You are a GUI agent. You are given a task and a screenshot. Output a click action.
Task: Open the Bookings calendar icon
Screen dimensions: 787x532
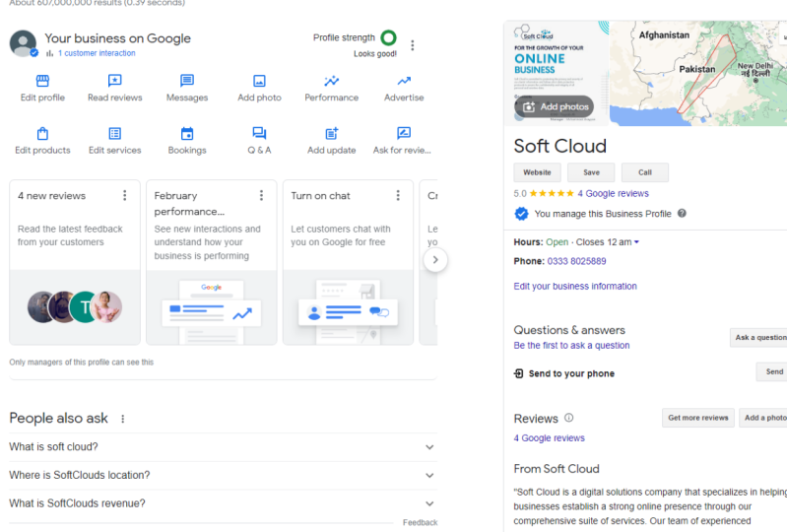[x=187, y=134]
